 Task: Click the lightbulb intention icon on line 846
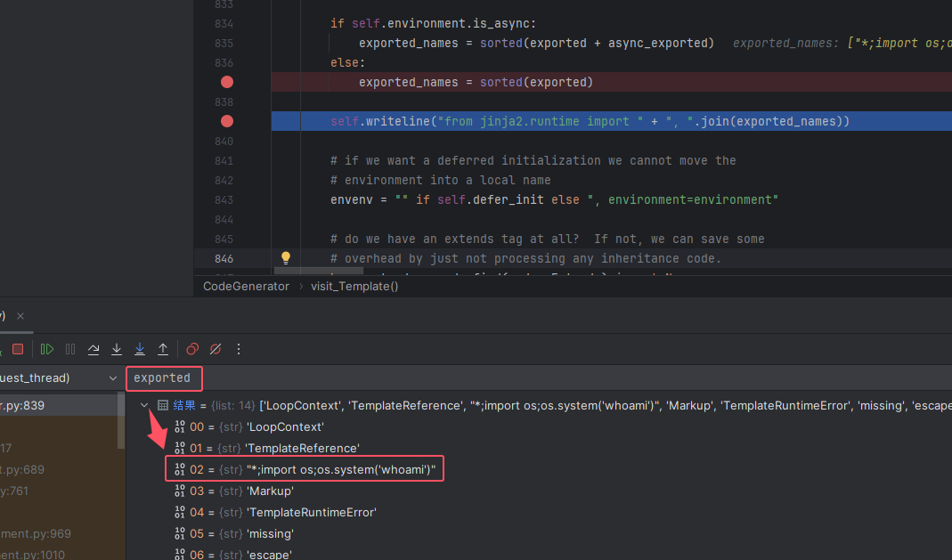click(x=286, y=258)
